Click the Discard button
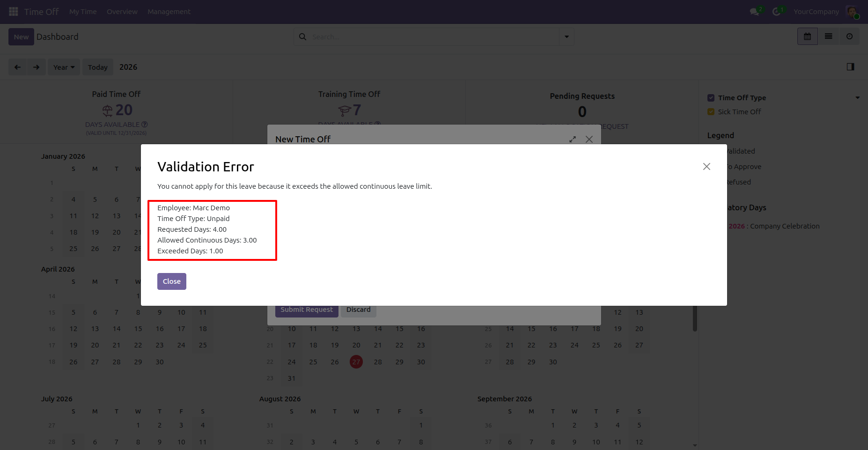 (x=359, y=310)
